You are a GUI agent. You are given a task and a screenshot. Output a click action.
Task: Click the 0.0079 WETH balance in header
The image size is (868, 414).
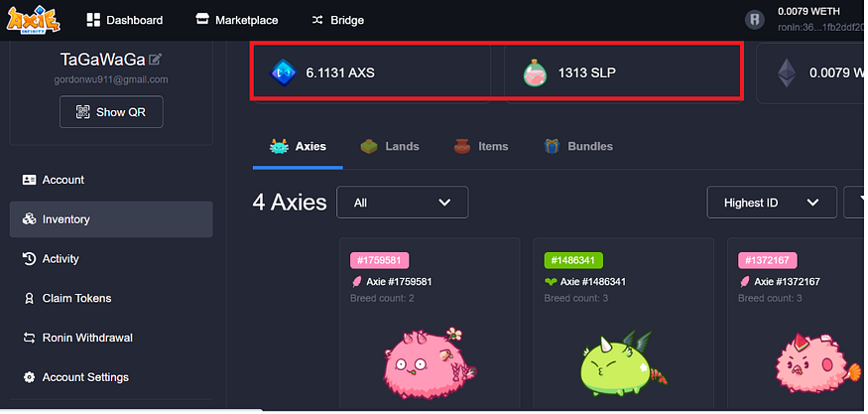(x=808, y=11)
